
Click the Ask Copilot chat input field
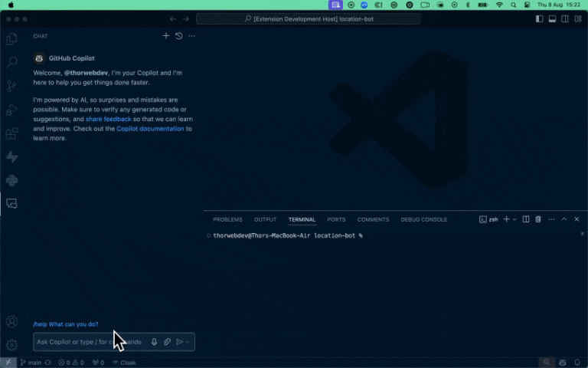click(84, 342)
